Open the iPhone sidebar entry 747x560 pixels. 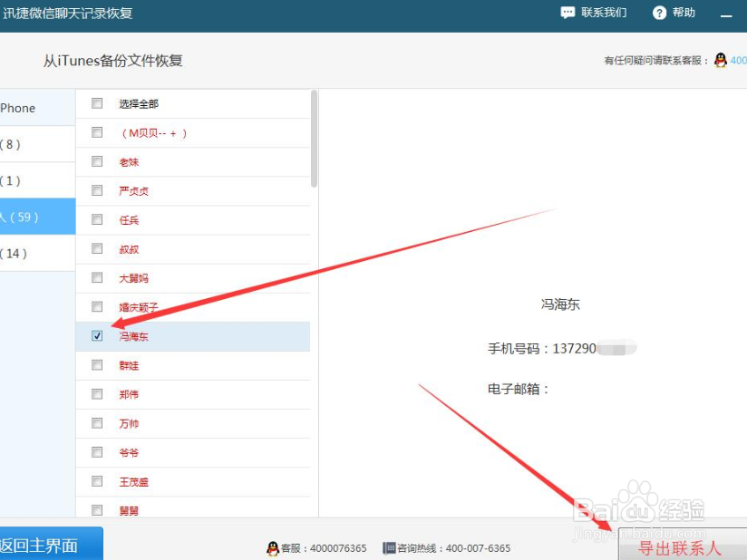pos(38,108)
